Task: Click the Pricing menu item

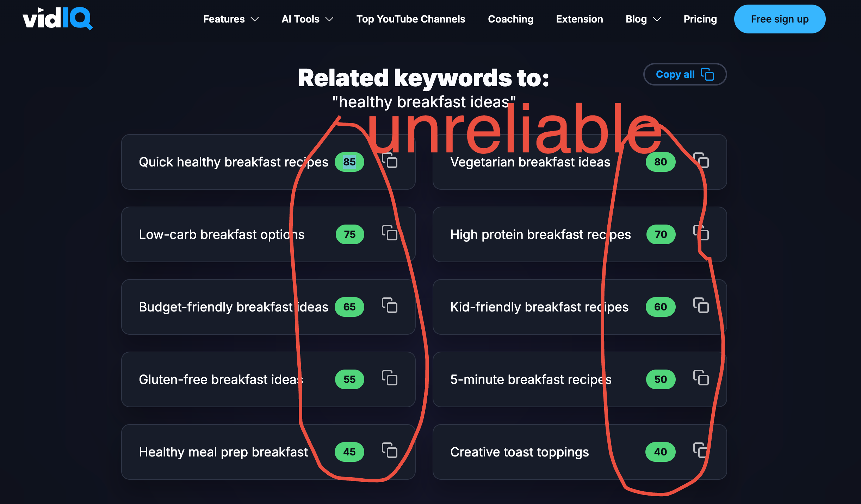Action: tap(700, 19)
